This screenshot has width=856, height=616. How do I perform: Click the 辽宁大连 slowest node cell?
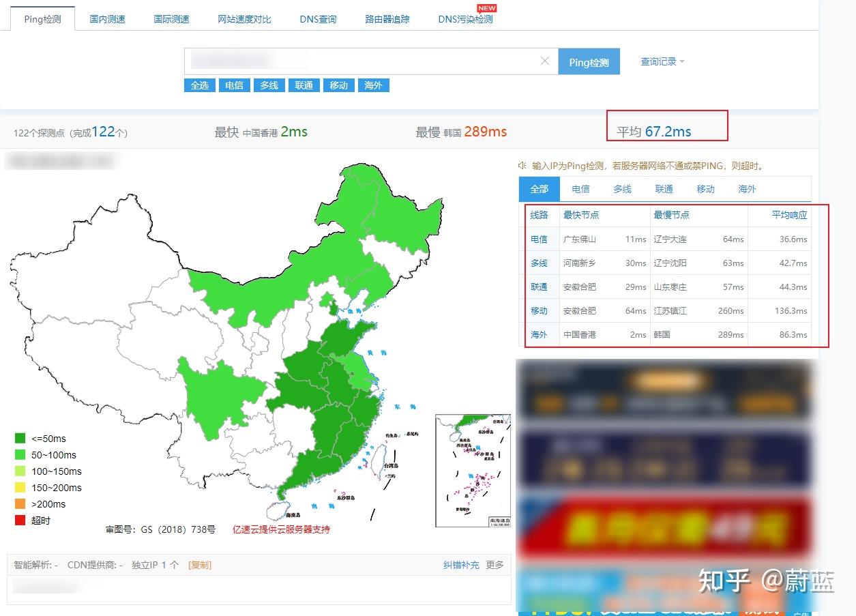click(670, 239)
